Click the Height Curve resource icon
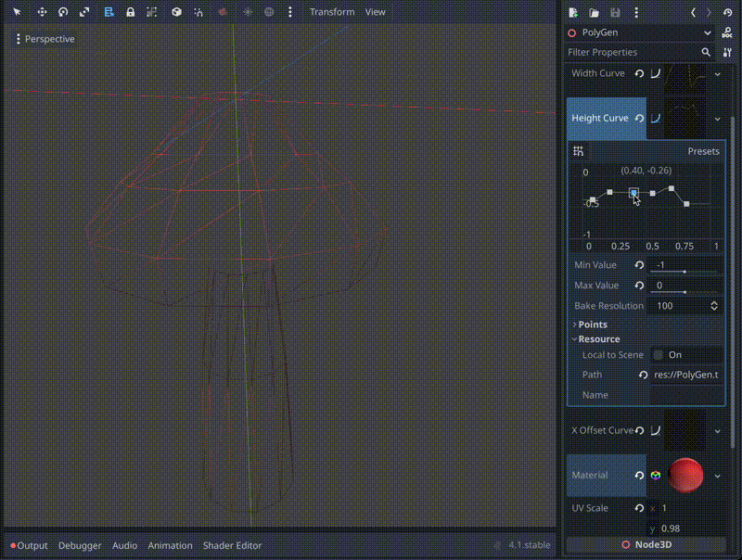 [x=656, y=119]
